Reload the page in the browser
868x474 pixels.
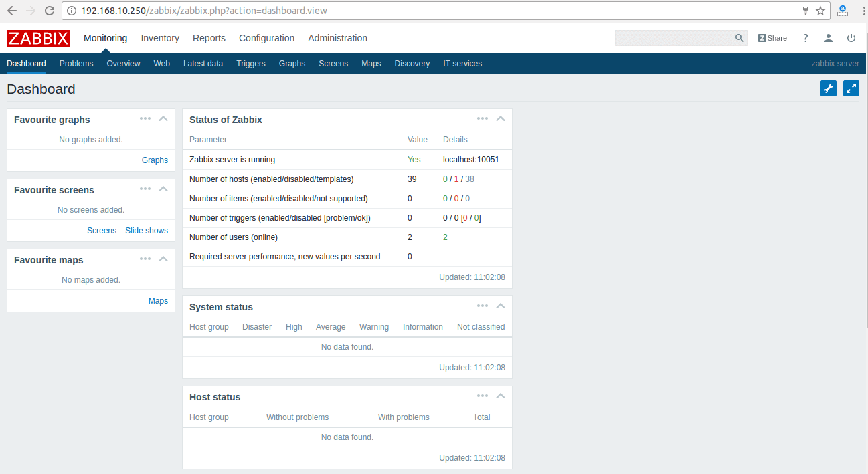click(50, 11)
